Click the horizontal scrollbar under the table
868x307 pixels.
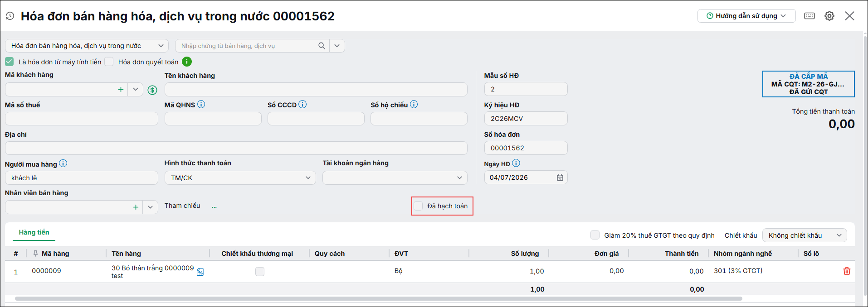coord(379,299)
